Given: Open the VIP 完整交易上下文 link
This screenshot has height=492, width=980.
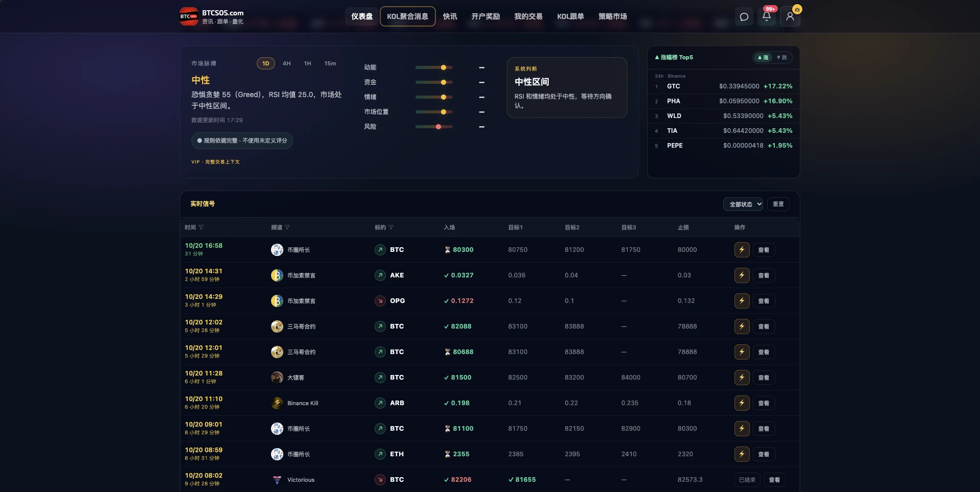Looking at the screenshot, I should (215, 162).
